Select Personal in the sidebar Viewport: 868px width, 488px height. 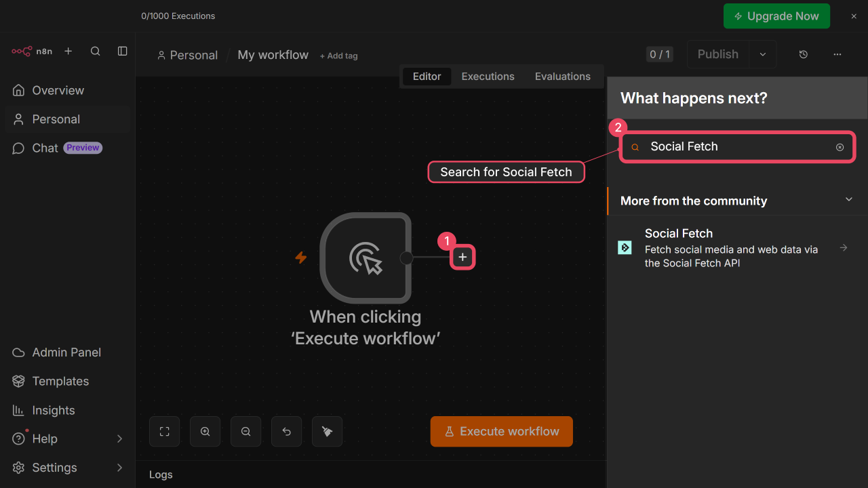(68, 119)
